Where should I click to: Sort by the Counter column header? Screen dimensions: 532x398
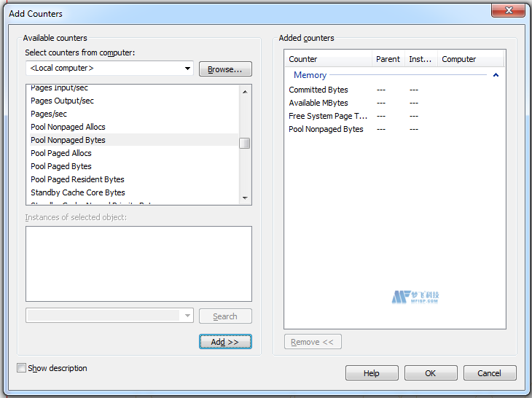[x=328, y=59]
